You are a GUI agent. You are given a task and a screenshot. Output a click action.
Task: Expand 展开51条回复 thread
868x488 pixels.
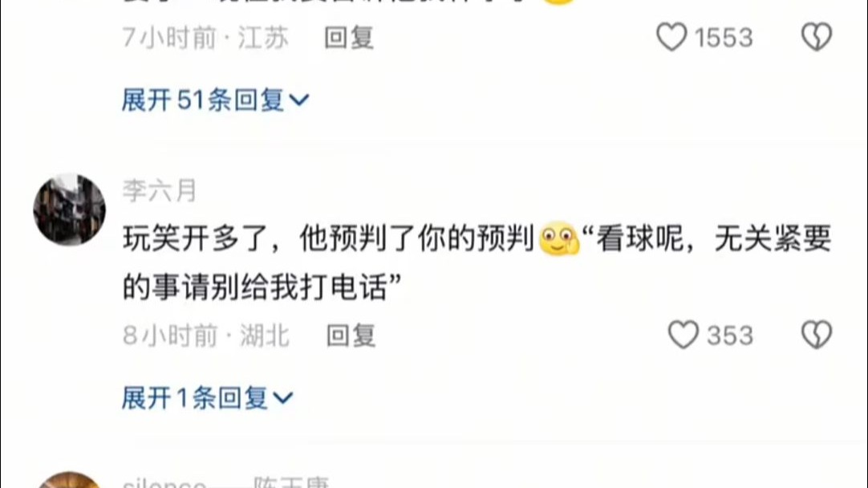pos(215,100)
